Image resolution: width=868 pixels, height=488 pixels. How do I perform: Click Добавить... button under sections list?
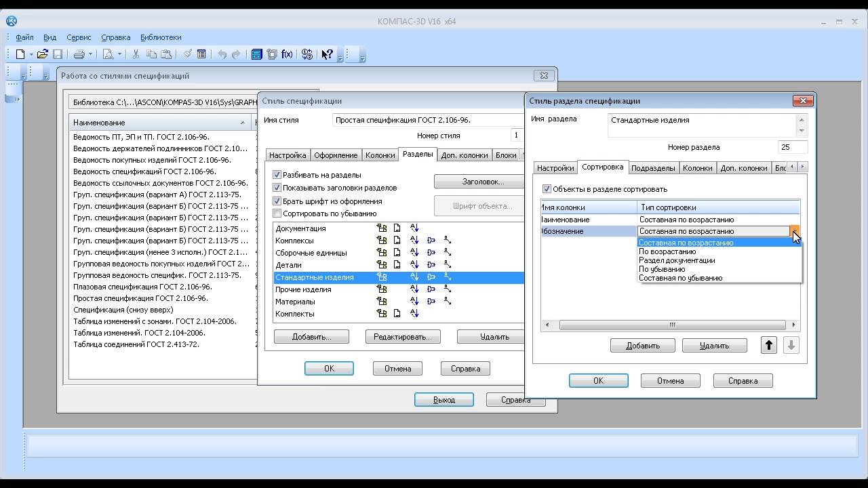(x=311, y=337)
